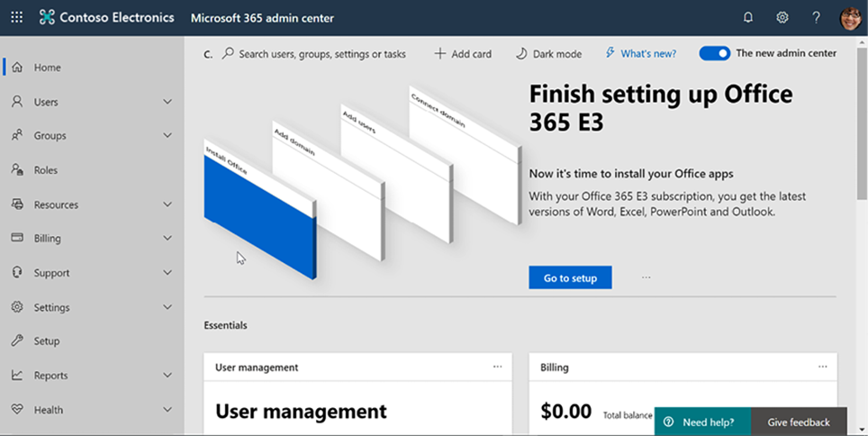Image resolution: width=868 pixels, height=436 pixels.
Task: Open the settings gear in top bar
Action: click(782, 18)
